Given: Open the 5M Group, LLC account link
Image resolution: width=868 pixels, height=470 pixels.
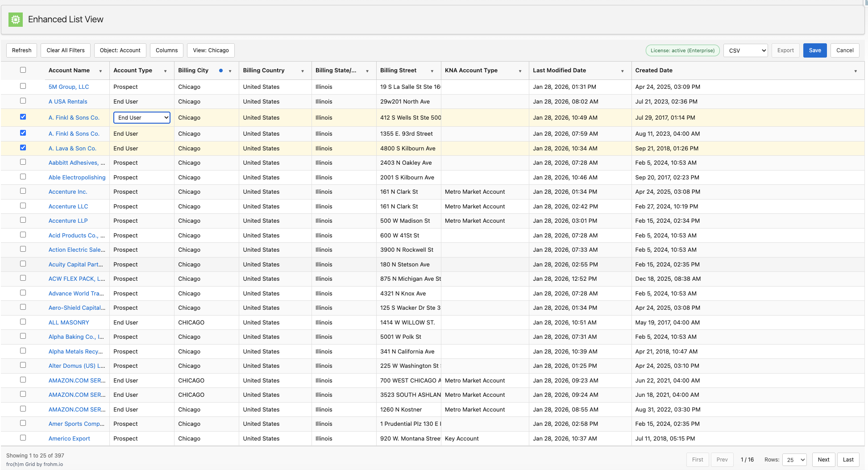Looking at the screenshot, I should (x=68, y=87).
